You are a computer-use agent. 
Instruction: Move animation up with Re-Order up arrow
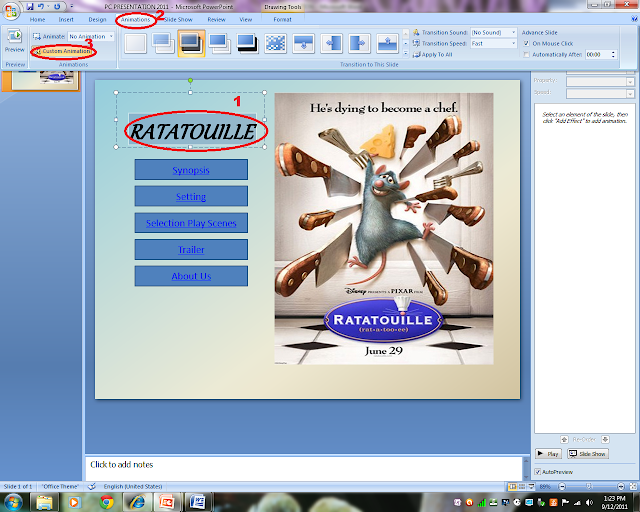click(564, 439)
